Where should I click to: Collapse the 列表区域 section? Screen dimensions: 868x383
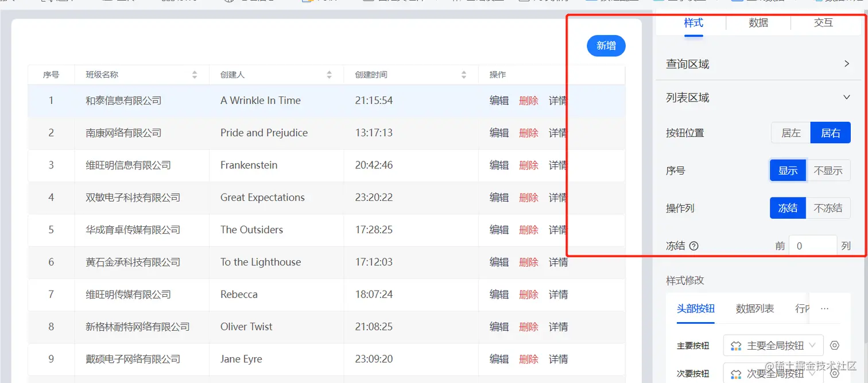[x=758, y=98]
